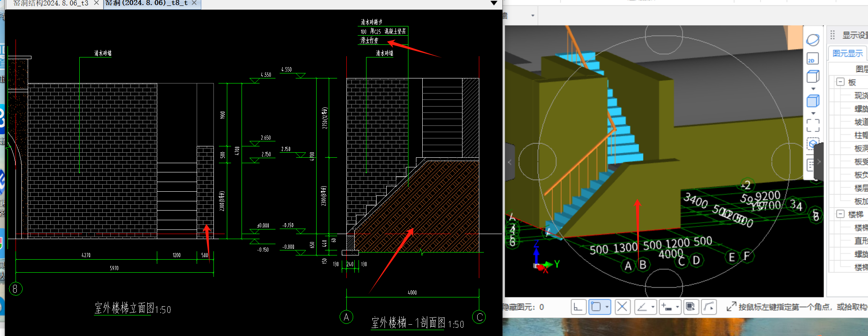This screenshot has width=868, height=336.
Task: Click the right panel collapse arrow
Action: 819,162
